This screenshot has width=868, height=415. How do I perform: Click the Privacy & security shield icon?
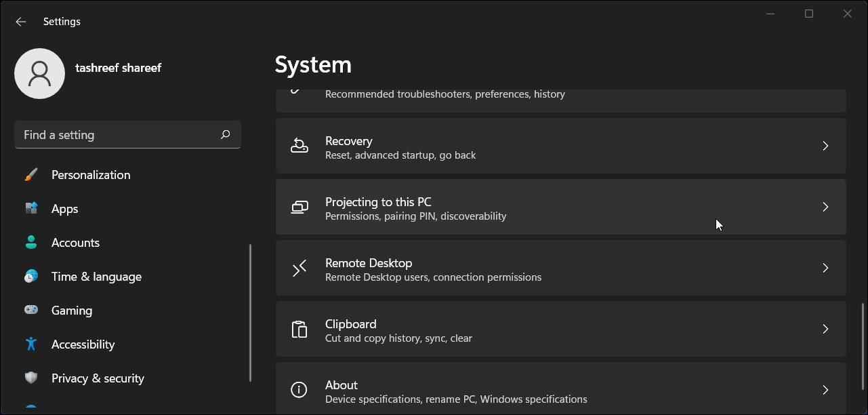[x=31, y=378]
